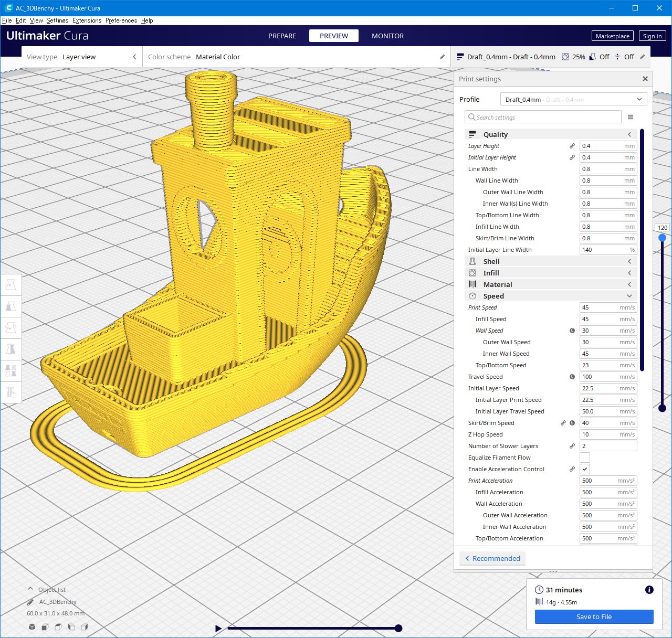Select the PREVIEW stage tab
This screenshot has width=672, height=638.
[334, 36]
